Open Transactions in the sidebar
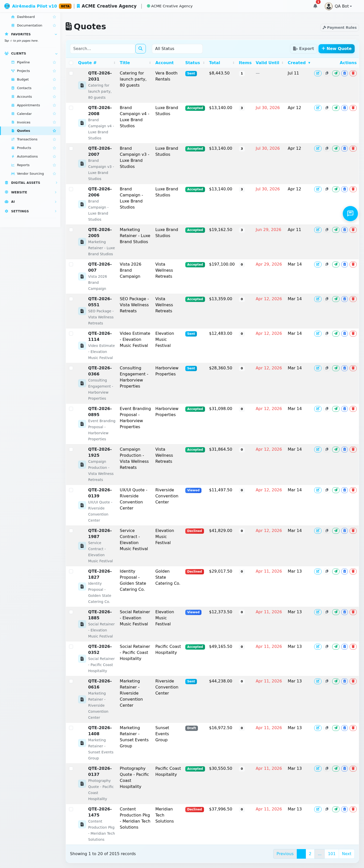The width and height of the screenshot is (364, 868). point(27,139)
